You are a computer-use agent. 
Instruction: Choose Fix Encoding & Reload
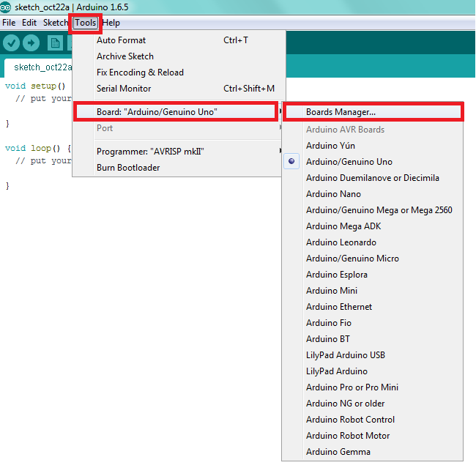179,73
